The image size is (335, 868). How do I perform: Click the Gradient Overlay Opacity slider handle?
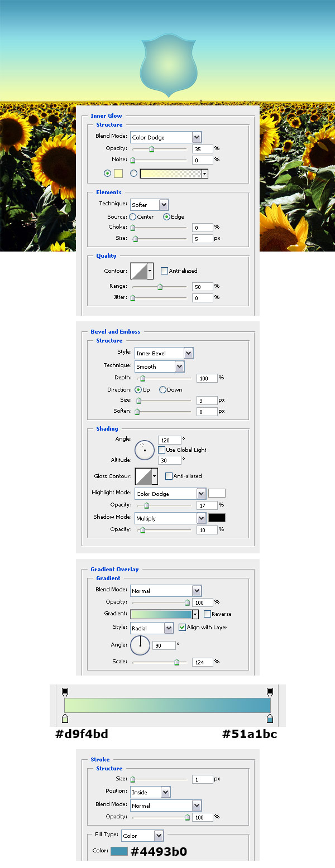pyautogui.click(x=188, y=603)
